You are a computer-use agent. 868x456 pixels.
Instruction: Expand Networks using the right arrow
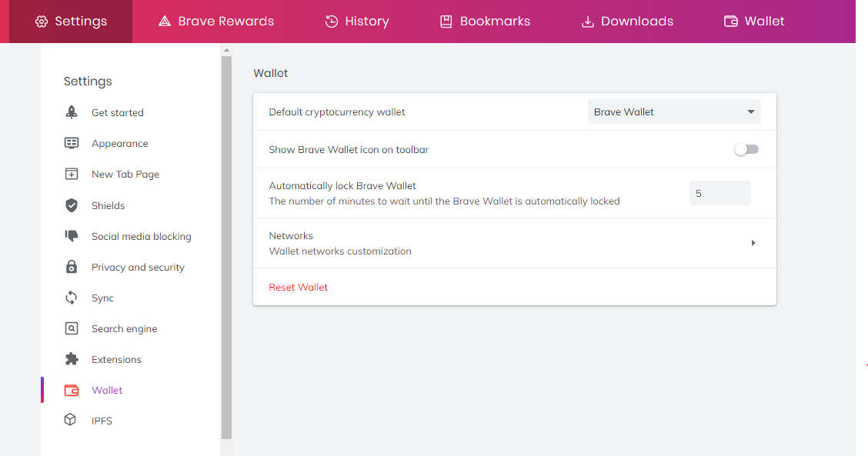point(753,243)
